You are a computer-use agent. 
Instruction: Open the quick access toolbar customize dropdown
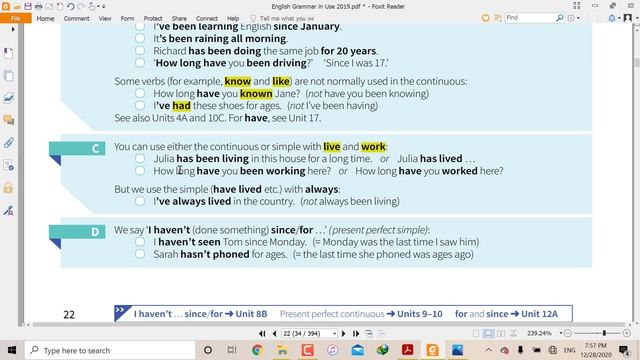tap(104, 7)
